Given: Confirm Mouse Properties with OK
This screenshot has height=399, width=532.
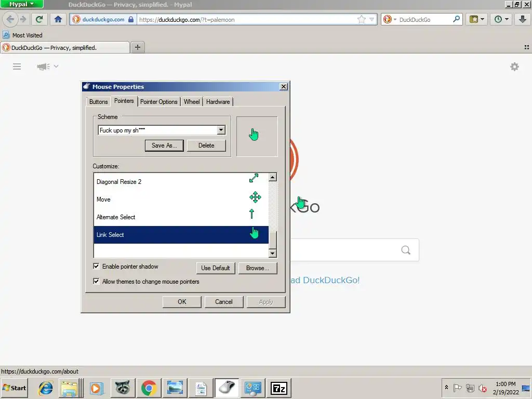Looking at the screenshot, I should (x=182, y=302).
